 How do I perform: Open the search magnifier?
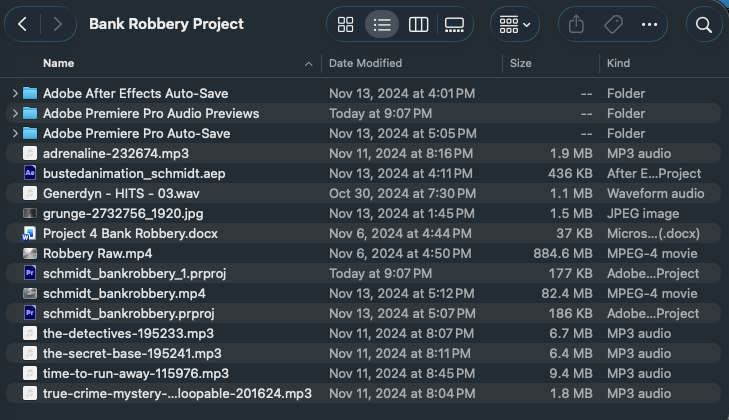click(x=704, y=25)
